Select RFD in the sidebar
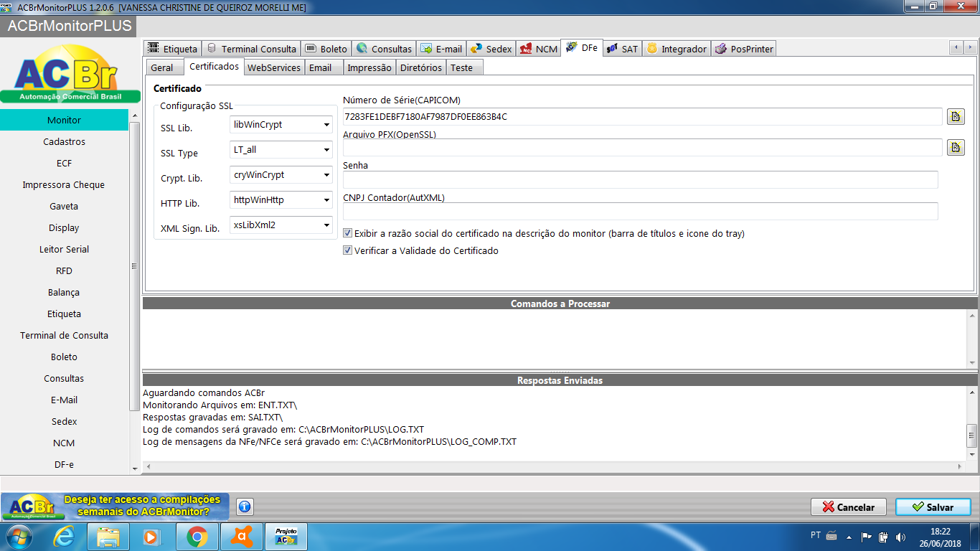The image size is (980, 551). [x=65, y=270]
